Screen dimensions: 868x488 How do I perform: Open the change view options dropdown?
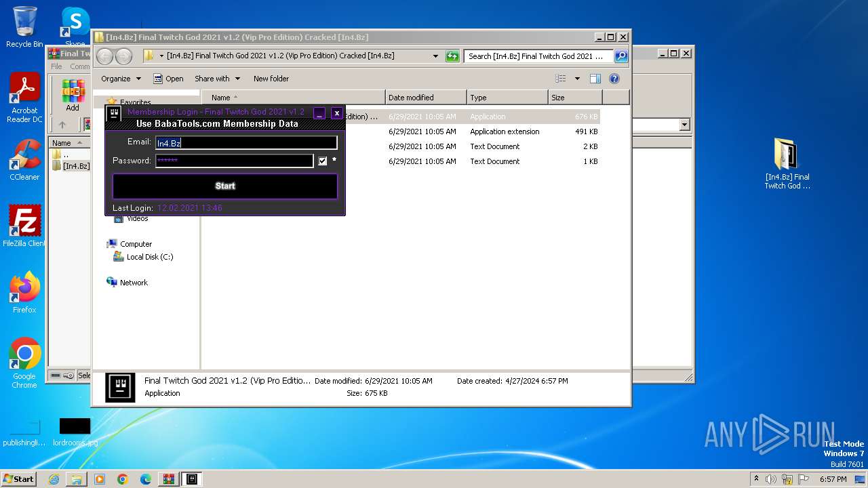tap(577, 79)
